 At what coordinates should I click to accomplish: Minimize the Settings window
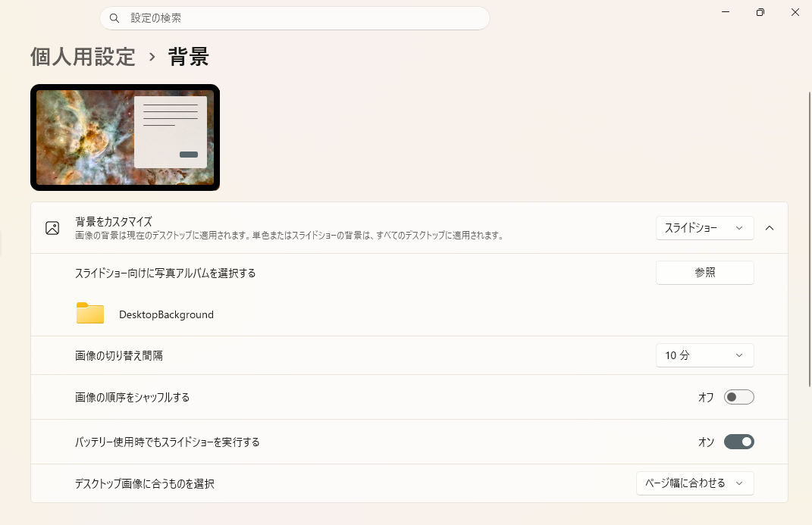726,12
